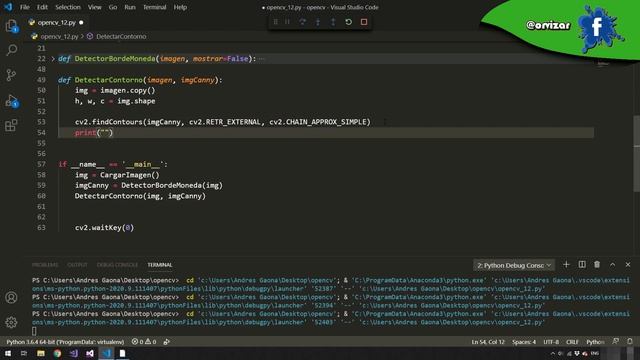Viewport: 640px width, 360px height.
Task: Open the Run menu
Action: point(130,7)
